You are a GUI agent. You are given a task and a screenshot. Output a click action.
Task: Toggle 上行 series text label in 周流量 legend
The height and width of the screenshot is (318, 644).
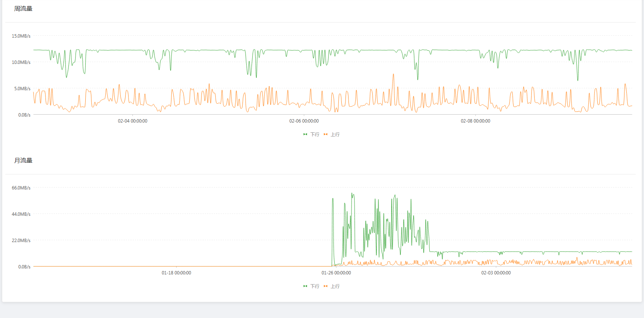pos(335,135)
